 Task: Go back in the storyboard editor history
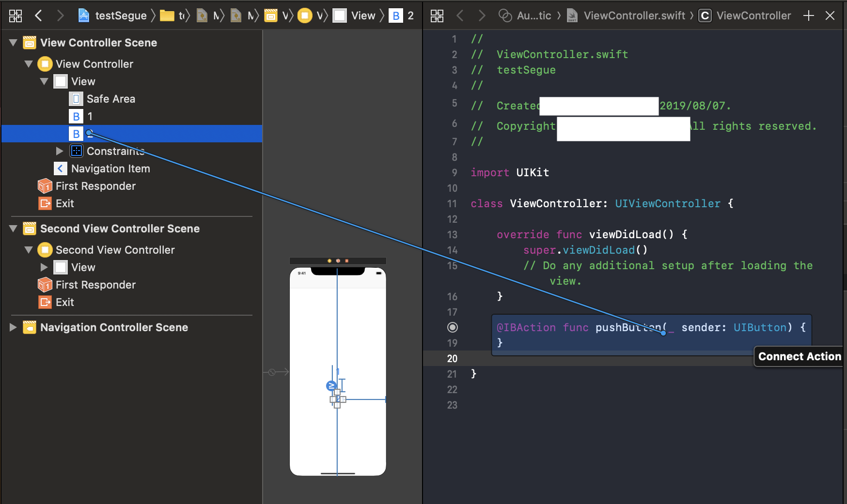(39, 16)
